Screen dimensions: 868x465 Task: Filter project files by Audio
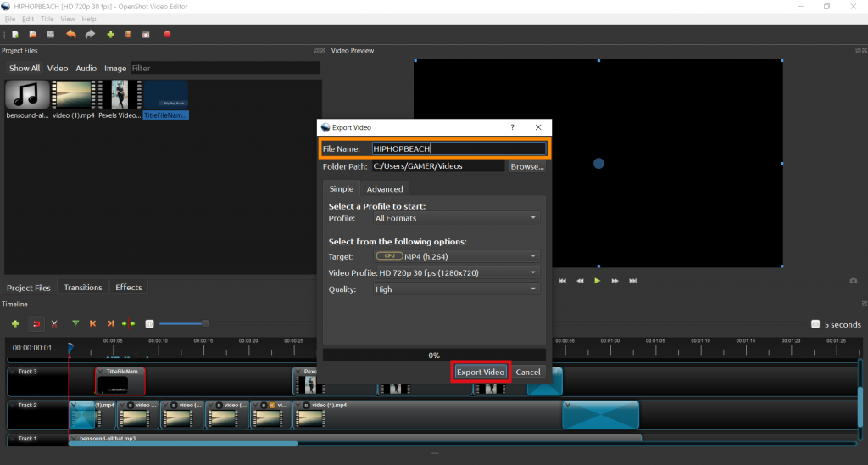pyautogui.click(x=86, y=68)
